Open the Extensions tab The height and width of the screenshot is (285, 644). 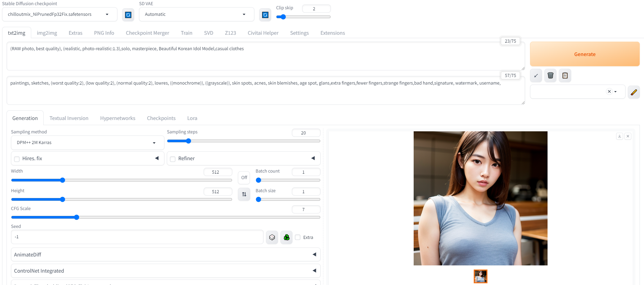click(x=333, y=33)
